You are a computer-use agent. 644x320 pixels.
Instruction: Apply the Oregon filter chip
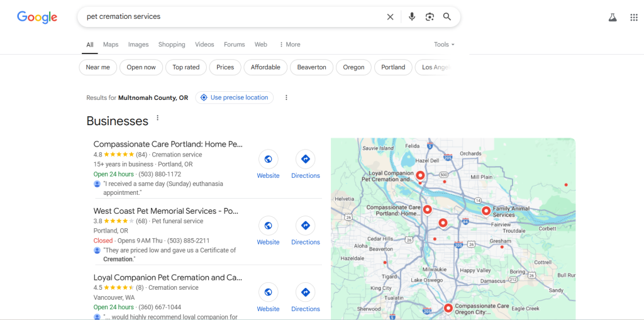353,67
